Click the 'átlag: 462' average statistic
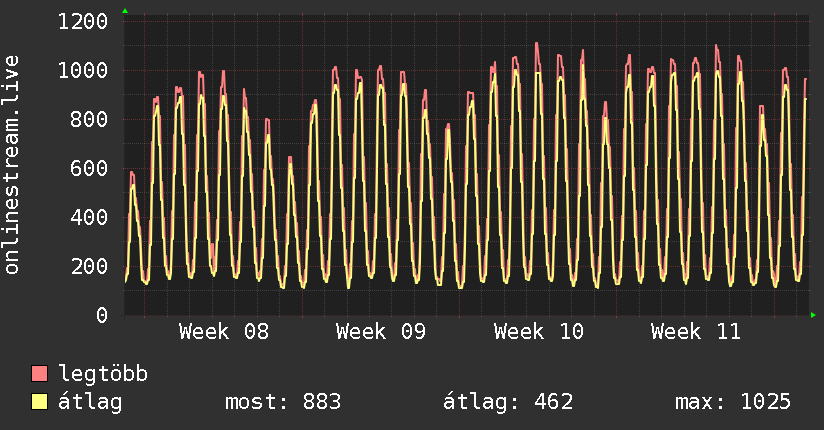The width and height of the screenshot is (824, 430). pos(508,402)
